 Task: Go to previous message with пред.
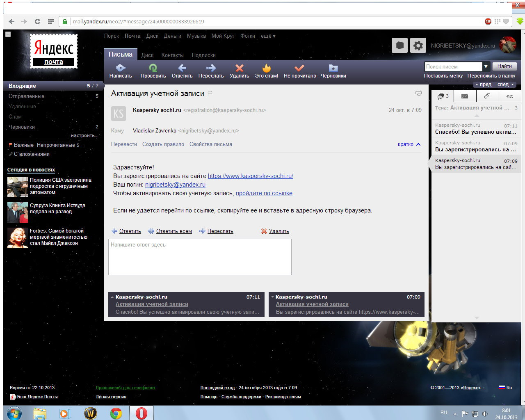(x=484, y=84)
